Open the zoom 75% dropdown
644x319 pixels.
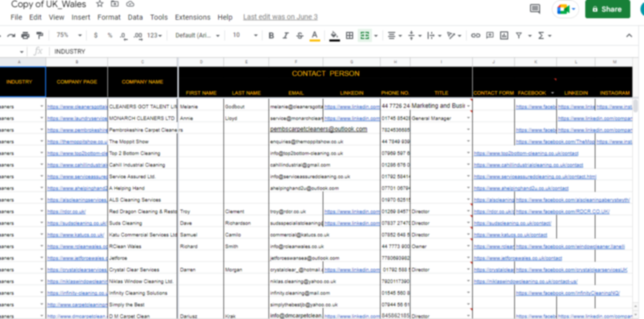click(x=69, y=35)
